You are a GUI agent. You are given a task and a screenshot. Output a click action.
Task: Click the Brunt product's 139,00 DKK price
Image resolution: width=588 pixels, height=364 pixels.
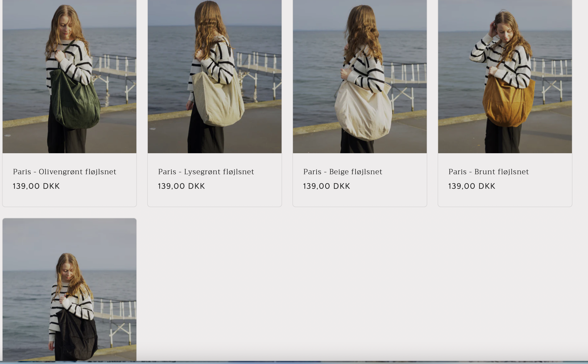(472, 186)
